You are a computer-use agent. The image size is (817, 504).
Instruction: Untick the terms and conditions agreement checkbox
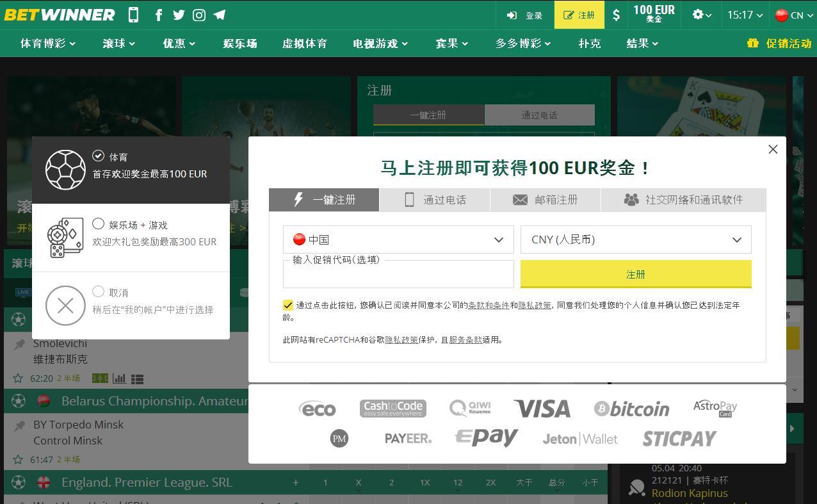(x=288, y=305)
